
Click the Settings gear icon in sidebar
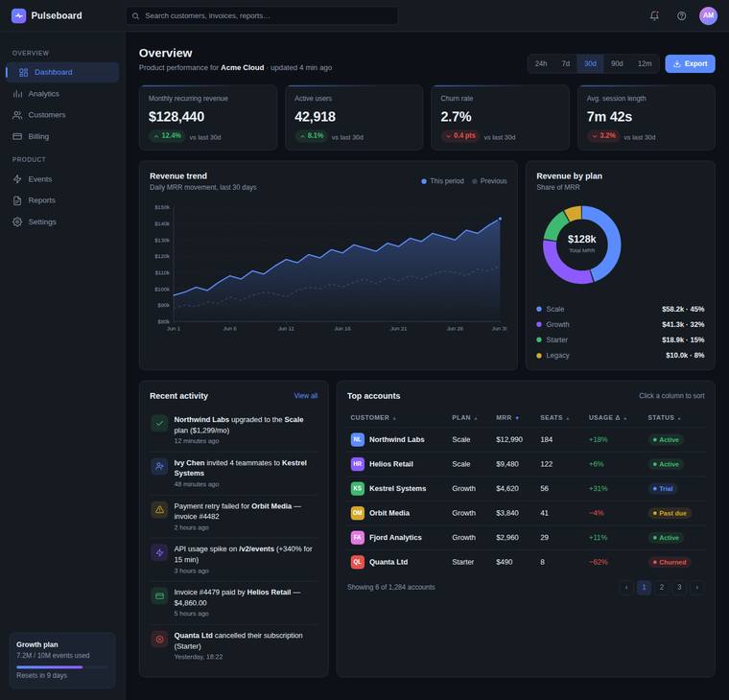point(17,222)
